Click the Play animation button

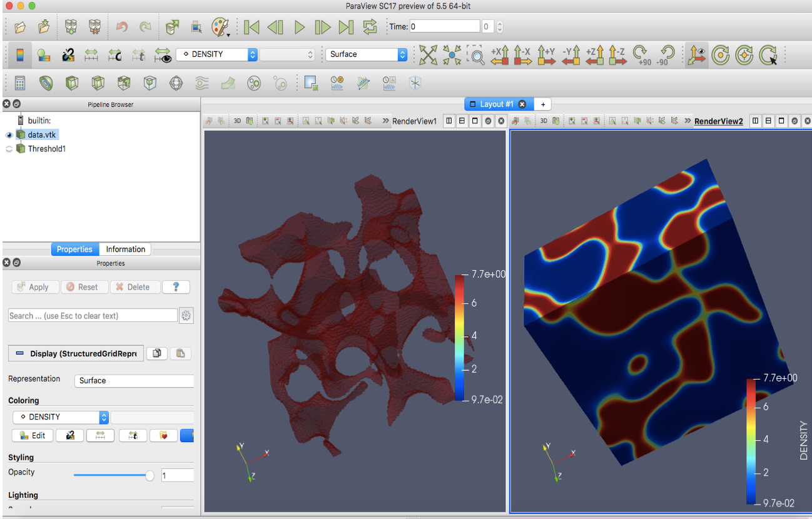coord(300,27)
